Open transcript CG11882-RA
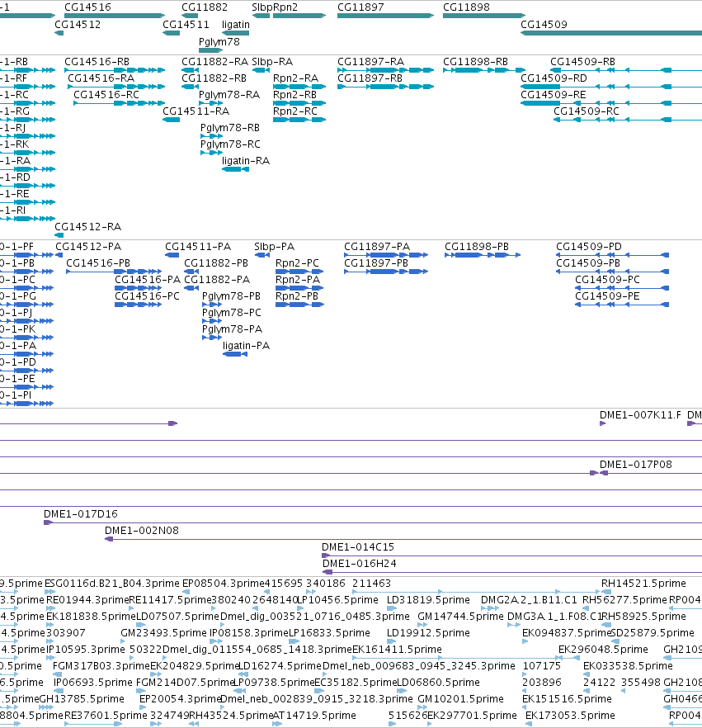The width and height of the screenshot is (702, 728). click(x=214, y=62)
